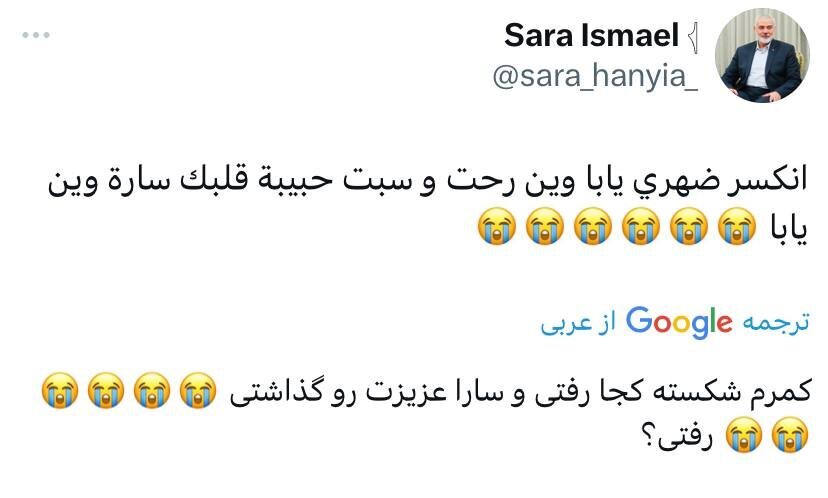The width and height of the screenshot is (828, 498).
Task: Click Sara Ismael's profile picture
Action: pyautogui.click(x=762, y=57)
